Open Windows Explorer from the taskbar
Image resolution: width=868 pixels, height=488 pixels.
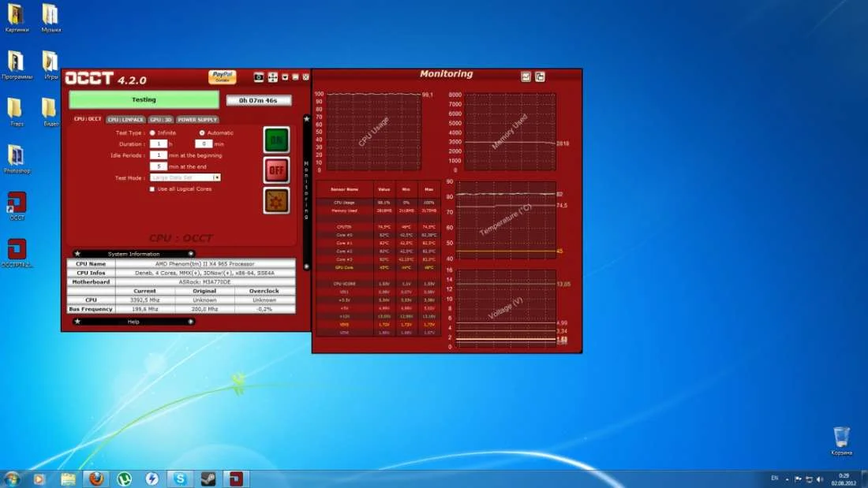point(68,479)
